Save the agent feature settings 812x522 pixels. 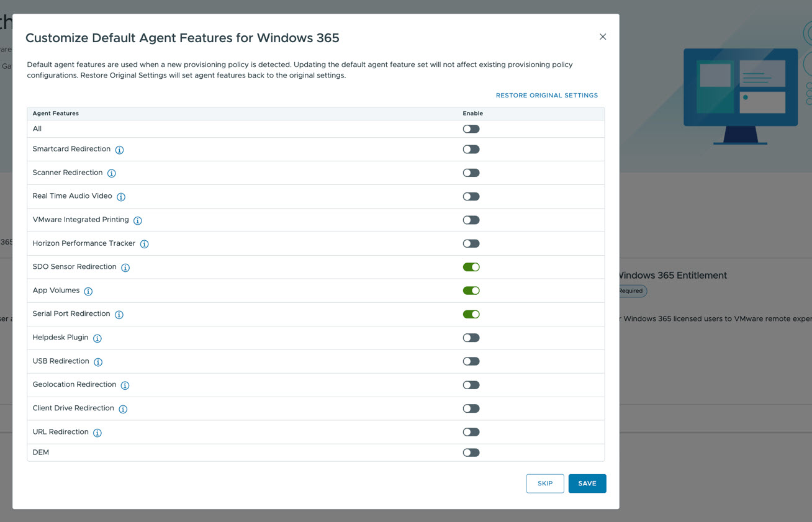(587, 484)
